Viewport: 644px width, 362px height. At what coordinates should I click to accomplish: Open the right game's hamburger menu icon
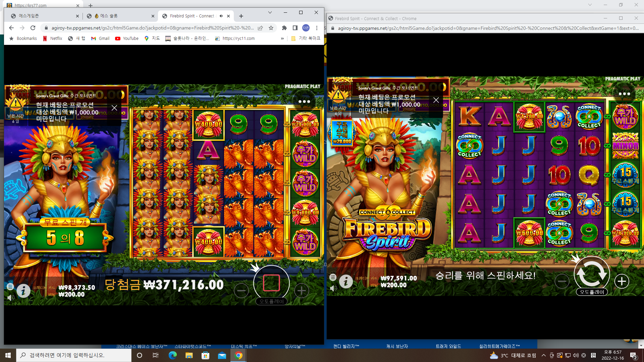coord(333,277)
